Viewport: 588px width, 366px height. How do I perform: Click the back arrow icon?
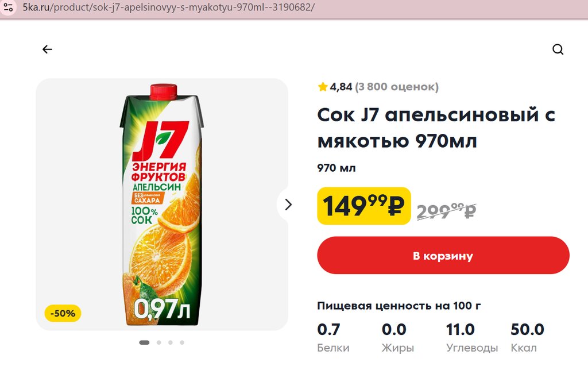coord(47,49)
